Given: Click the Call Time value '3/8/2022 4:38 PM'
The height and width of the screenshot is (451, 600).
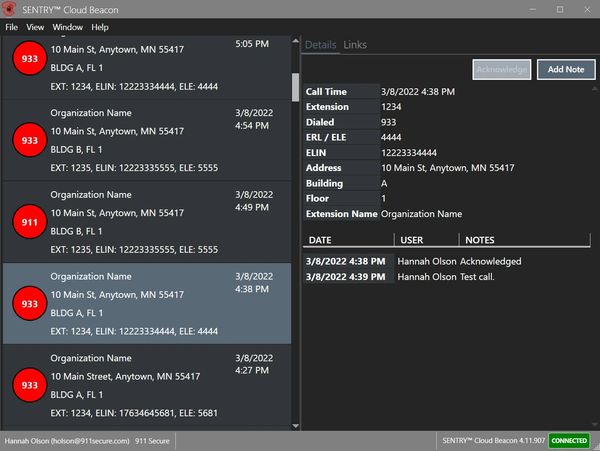Looking at the screenshot, I should click(418, 92).
